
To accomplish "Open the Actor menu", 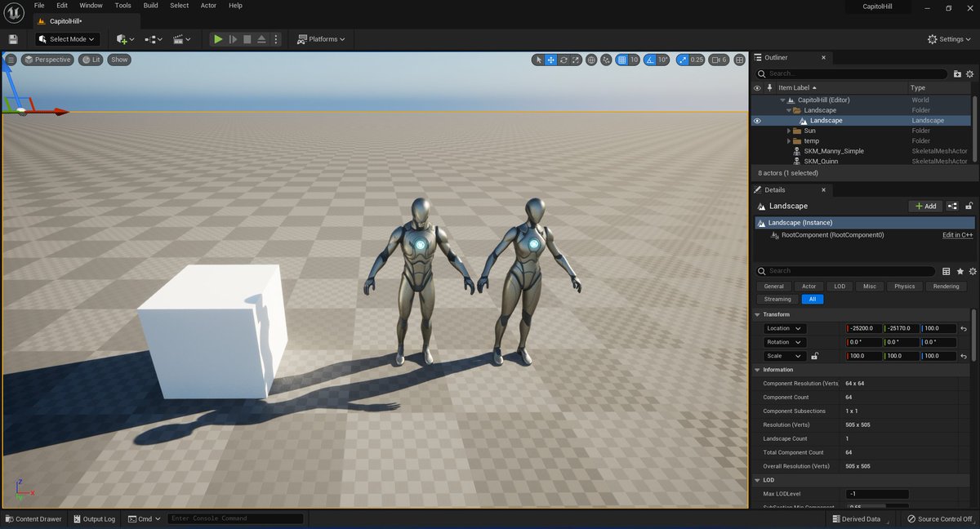I will pos(209,6).
